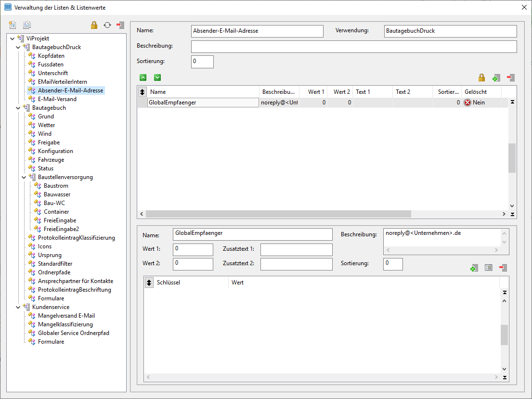
Task: Click the values table horizontal scrollbar thumb
Action: click(x=278, y=214)
